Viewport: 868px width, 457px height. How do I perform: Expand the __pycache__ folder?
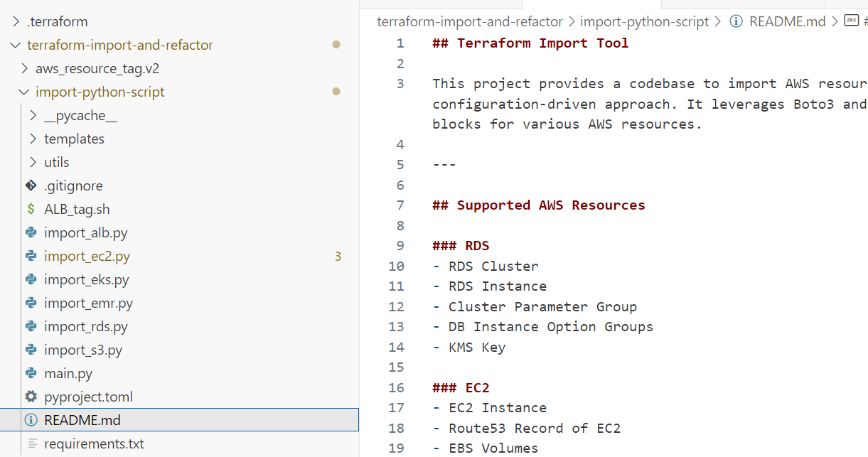tap(33, 116)
